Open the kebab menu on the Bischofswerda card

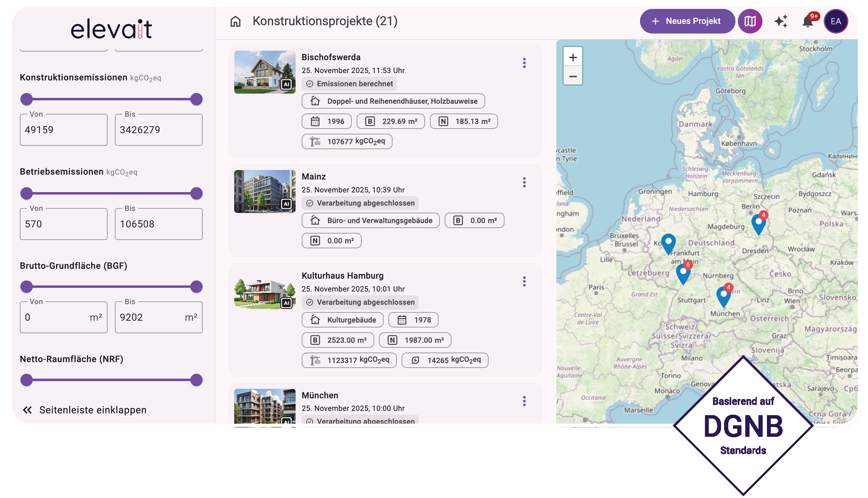tap(524, 63)
